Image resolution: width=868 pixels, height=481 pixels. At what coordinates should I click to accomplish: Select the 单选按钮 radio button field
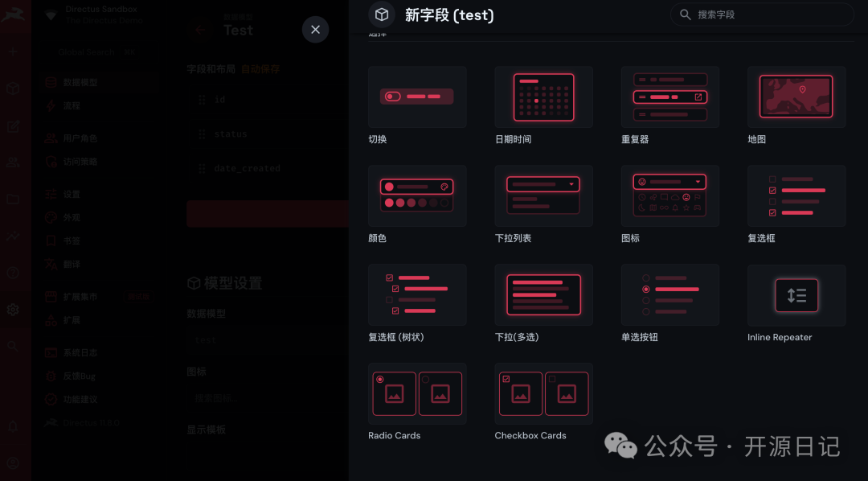coord(669,295)
